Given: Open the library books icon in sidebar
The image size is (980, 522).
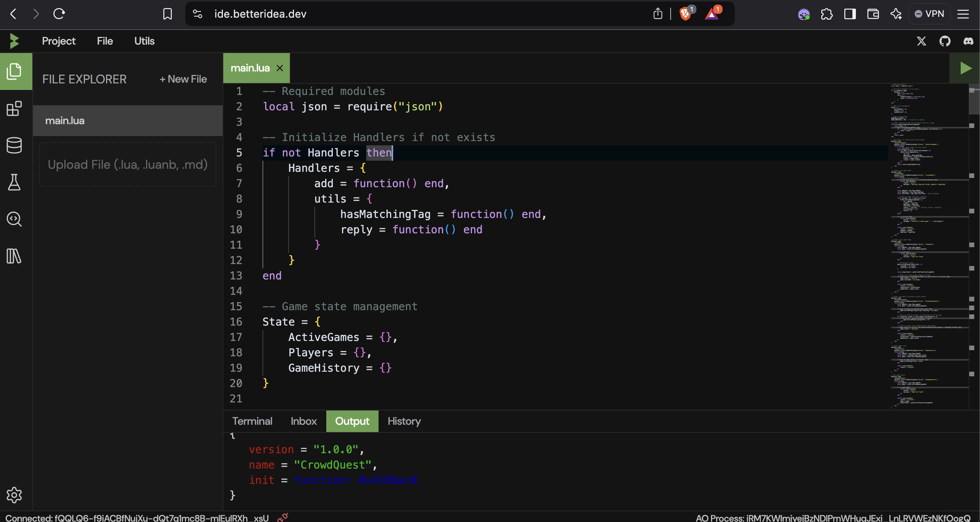Looking at the screenshot, I should (15, 256).
